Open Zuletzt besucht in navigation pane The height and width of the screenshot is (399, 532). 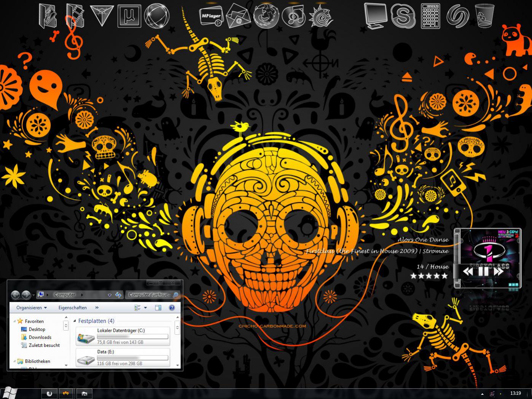pyautogui.click(x=44, y=345)
